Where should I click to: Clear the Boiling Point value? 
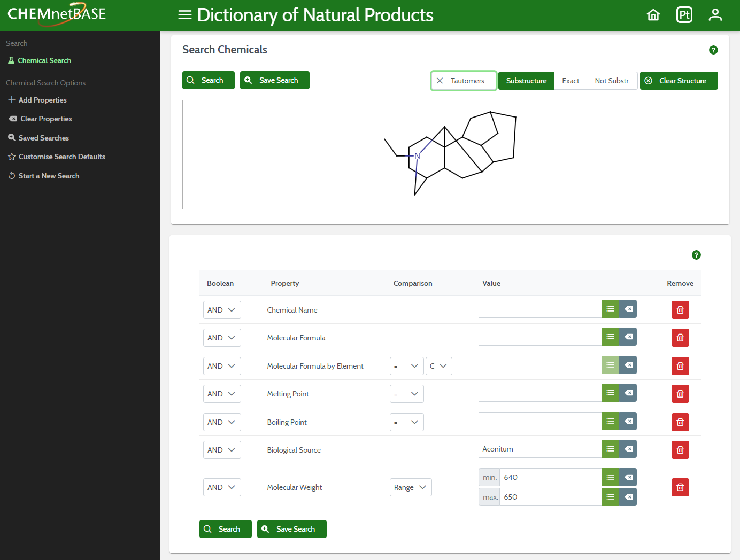point(628,421)
